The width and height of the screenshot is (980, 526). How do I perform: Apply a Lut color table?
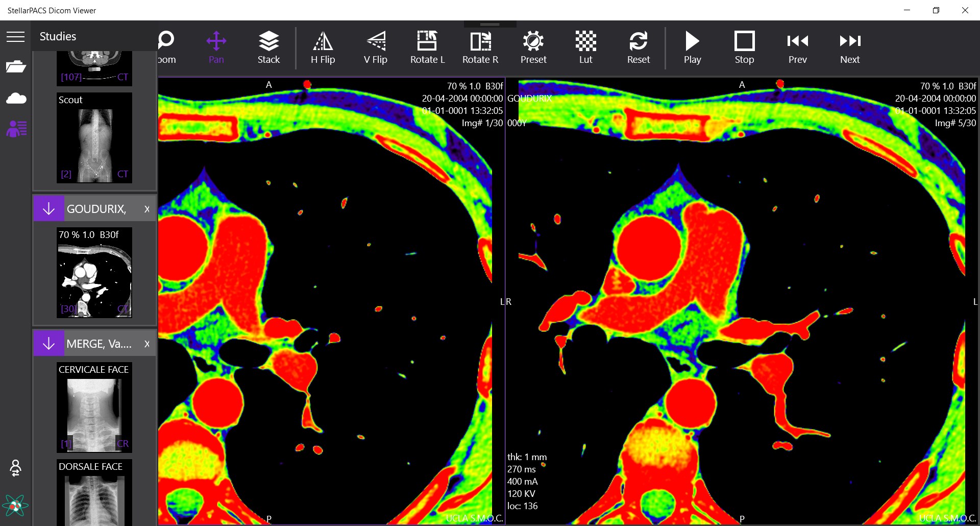(585, 47)
